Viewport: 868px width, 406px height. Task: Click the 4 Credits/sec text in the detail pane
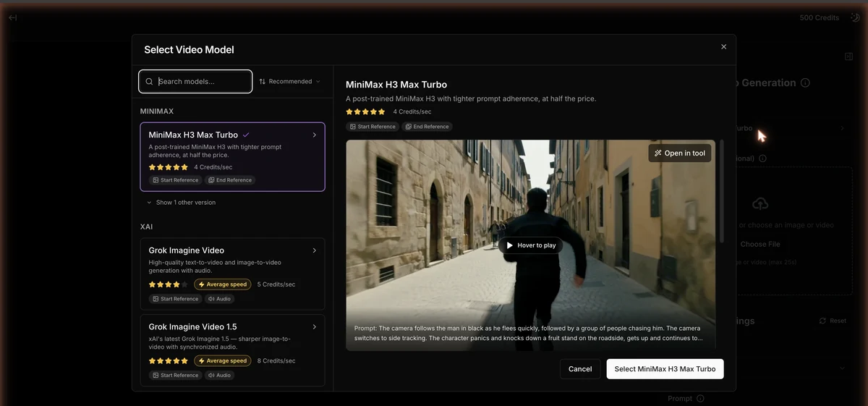tap(412, 112)
